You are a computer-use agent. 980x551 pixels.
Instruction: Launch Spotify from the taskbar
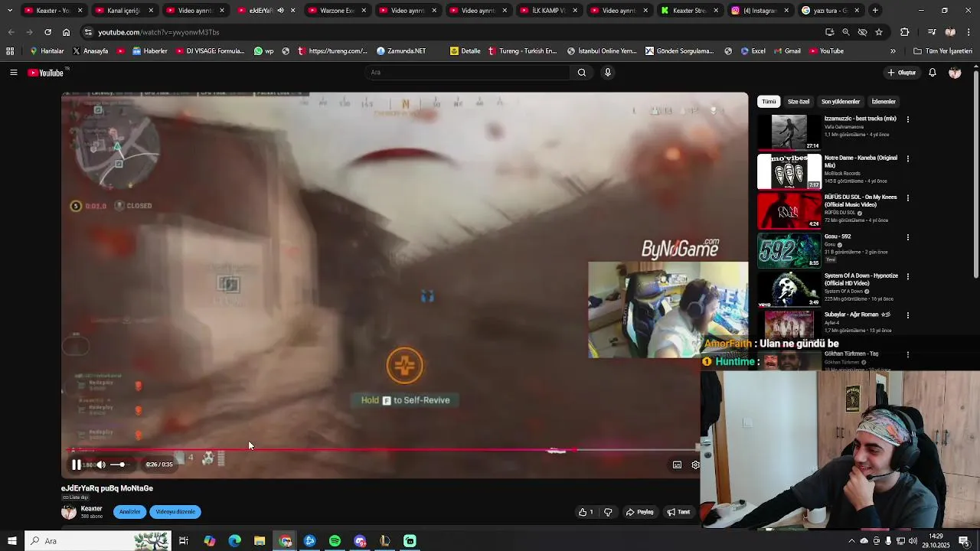tap(335, 541)
